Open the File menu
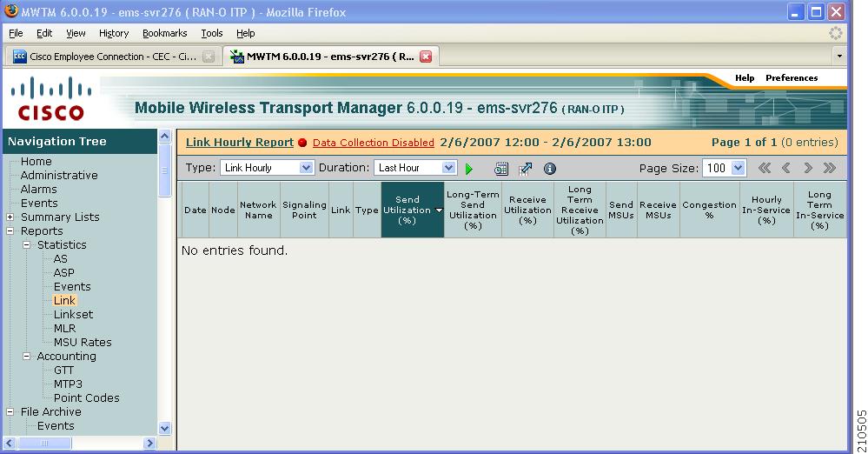Viewport: 868px width, 454px height. pyautogui.click(x=16, y=33)
